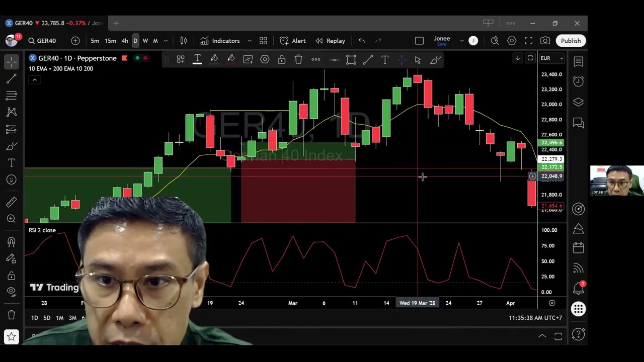Toggle stay in drawing mode
This screenshot has height=362, width=644.
point(11,258)
